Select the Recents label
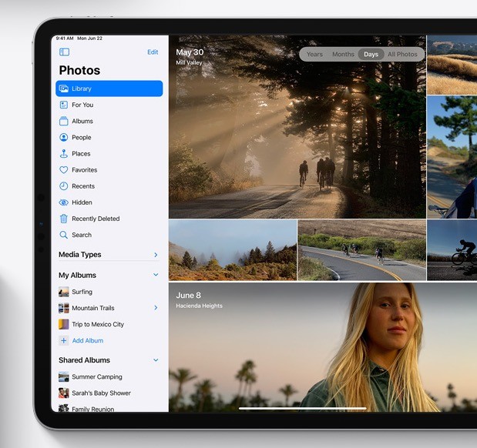477x448 pixels. point(83,186)
